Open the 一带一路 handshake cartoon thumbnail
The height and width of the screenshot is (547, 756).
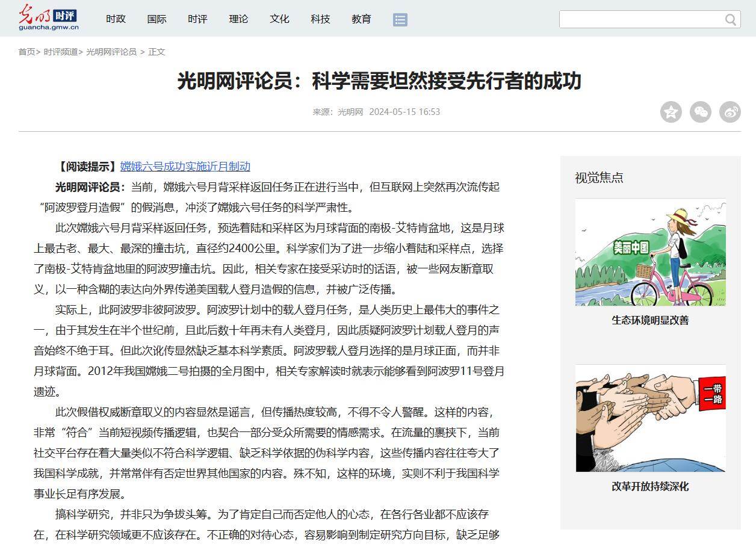tap(650, 418)
